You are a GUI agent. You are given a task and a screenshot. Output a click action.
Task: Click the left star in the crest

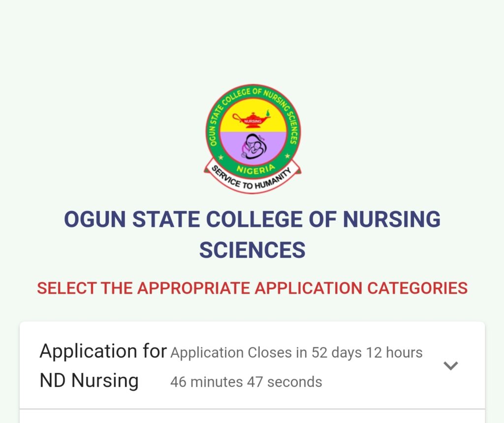pos(221,158)
